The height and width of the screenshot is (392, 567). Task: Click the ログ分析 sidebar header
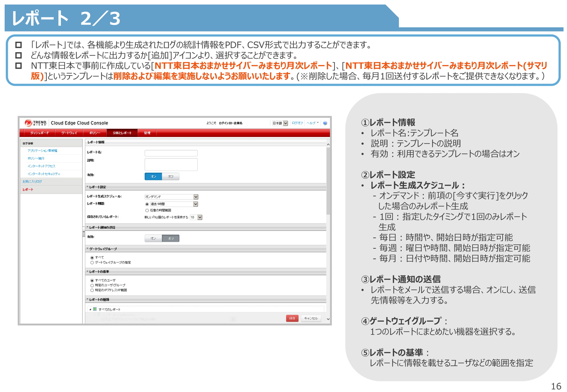click(x=51, y=143)
